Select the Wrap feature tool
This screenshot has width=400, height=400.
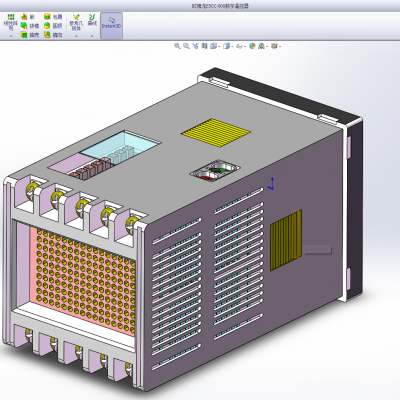53,17
